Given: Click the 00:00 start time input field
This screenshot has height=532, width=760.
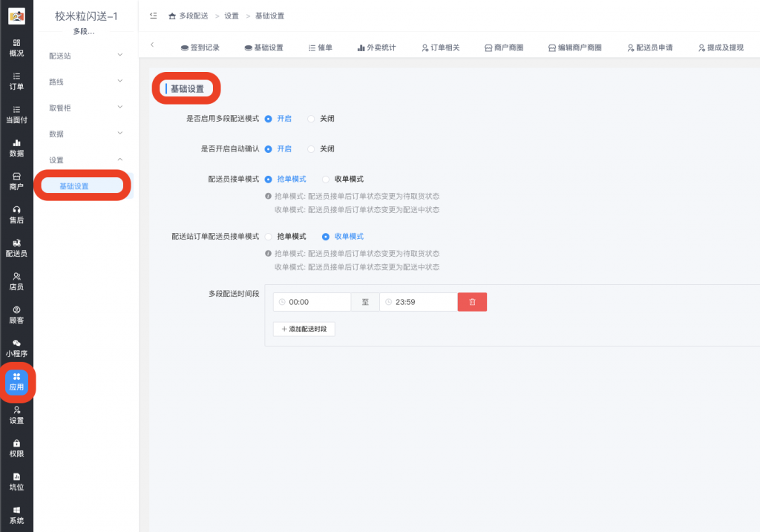Looking at the screenshot, I should click(312, 302).
